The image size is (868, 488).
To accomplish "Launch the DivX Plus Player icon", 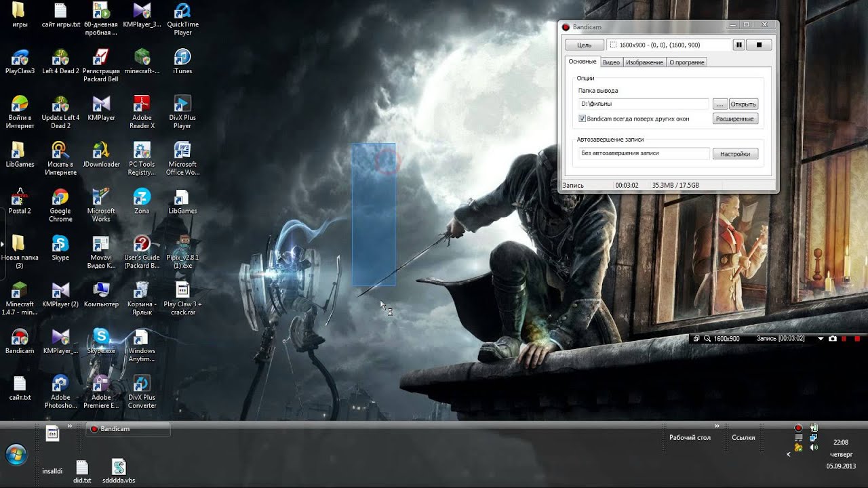I will [182, 111].
